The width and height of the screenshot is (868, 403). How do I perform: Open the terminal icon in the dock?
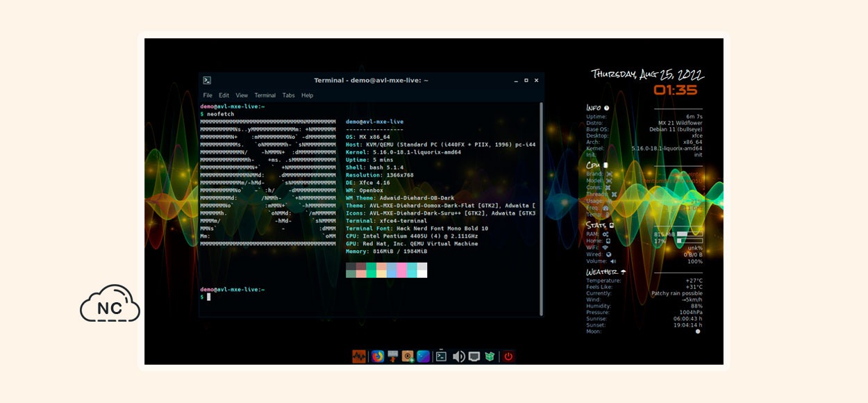pyautogui.click(x=441, y=356)
